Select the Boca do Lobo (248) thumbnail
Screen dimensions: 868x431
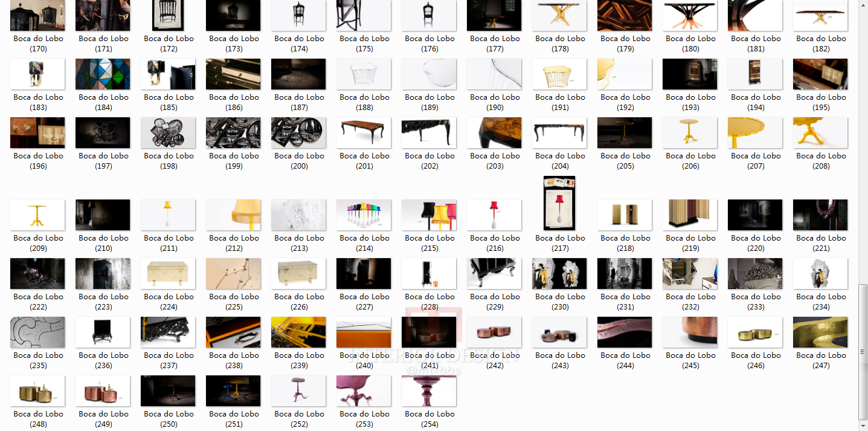(x=37, y=390)
